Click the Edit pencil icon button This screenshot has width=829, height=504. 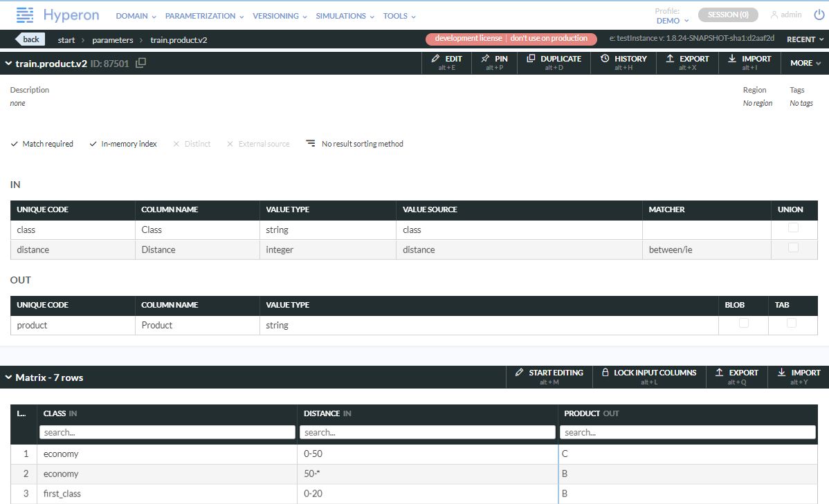(446, 62)
